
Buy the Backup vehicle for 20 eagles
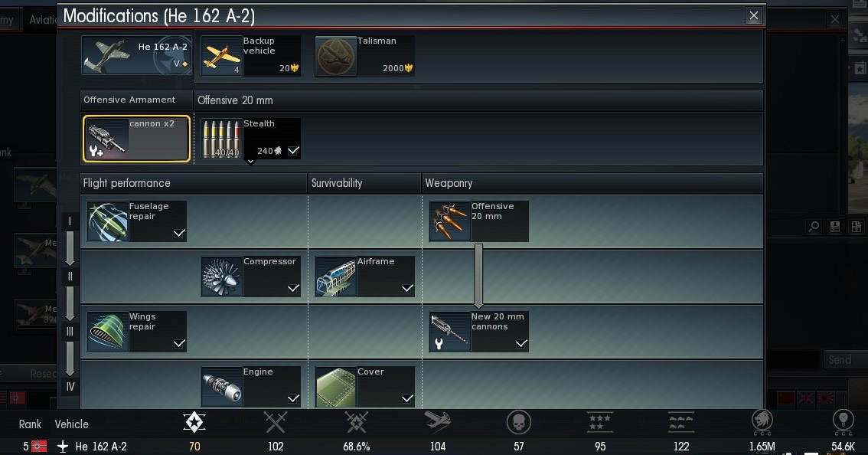pos(251,56)
